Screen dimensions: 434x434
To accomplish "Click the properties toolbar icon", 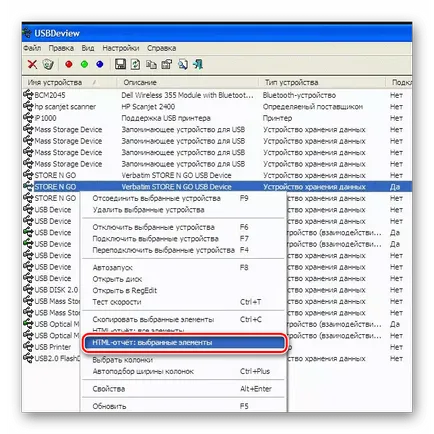I will pyautogui.click(x=167, y=64).
